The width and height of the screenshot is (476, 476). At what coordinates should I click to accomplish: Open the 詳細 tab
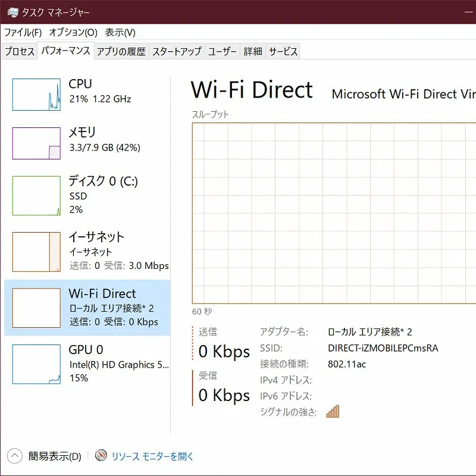tap(253, 51)
